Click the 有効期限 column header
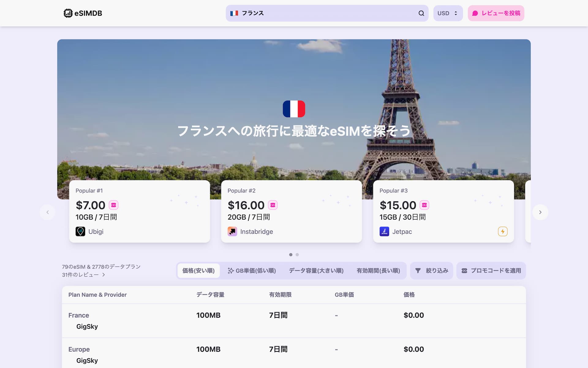This screenshot has height=368, width=588. [x=280, y=295]
